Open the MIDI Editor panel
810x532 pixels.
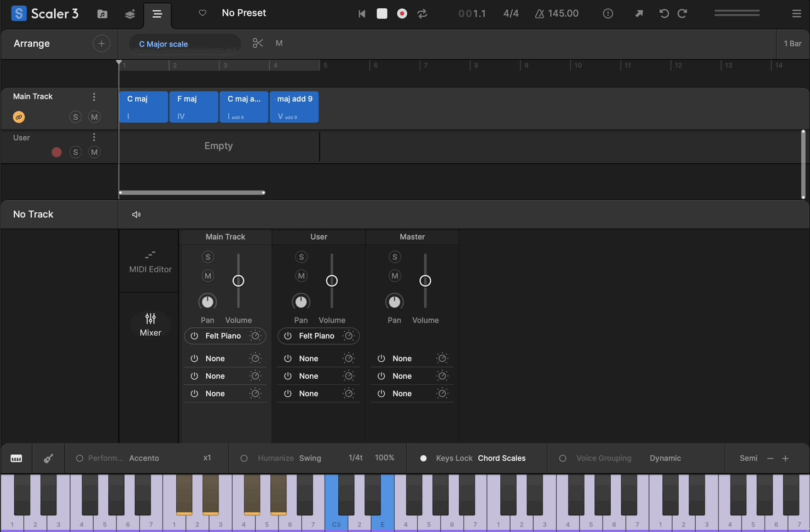click(x=150, y=262)
